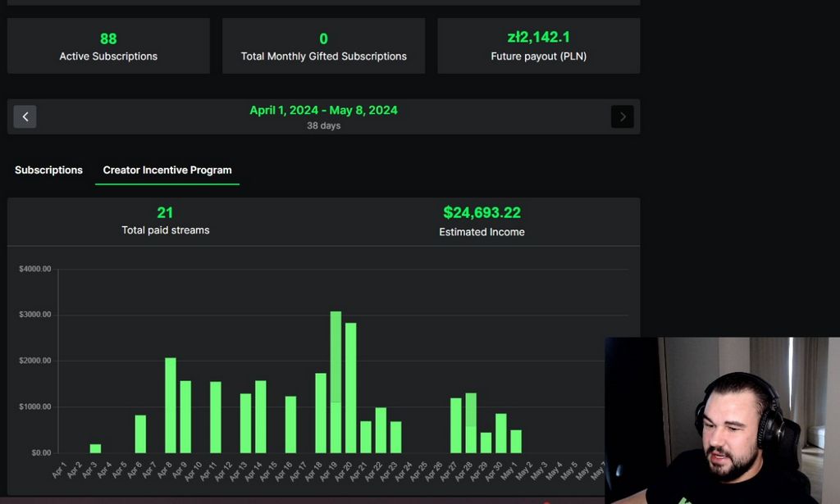Click the 38 days duration label

[323, 125]
